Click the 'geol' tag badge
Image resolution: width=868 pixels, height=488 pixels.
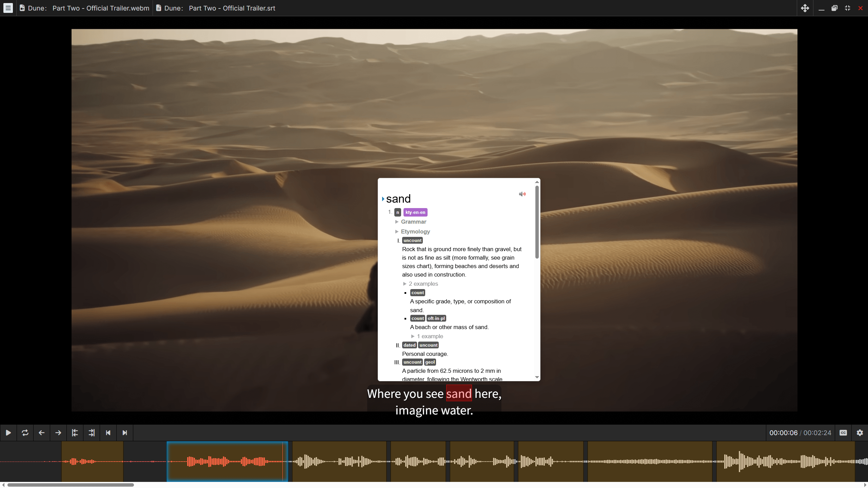point(430,362)
